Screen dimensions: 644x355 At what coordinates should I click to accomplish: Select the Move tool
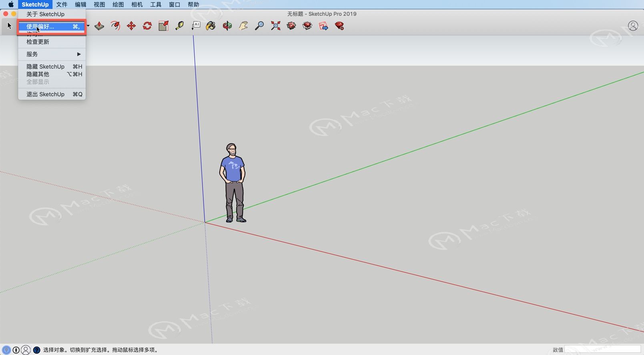(131, 26)
